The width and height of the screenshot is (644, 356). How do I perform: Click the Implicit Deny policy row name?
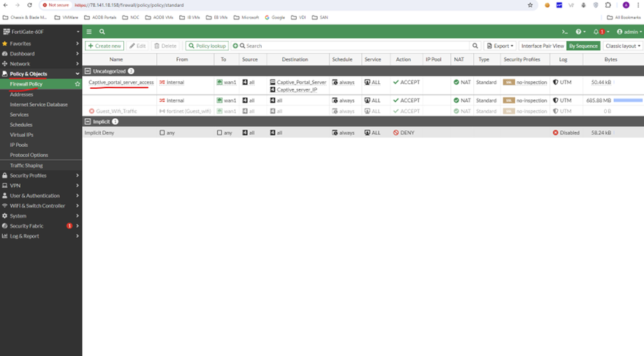pyautogui.click(x=99, y=133)
